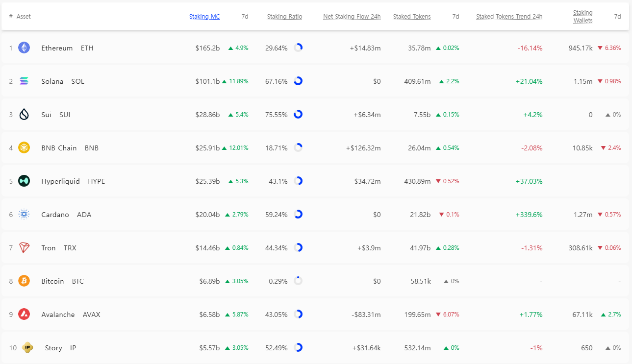Open the Hyperliquid asset name
This screenshot has height=364, width=632.
(61, 181)
